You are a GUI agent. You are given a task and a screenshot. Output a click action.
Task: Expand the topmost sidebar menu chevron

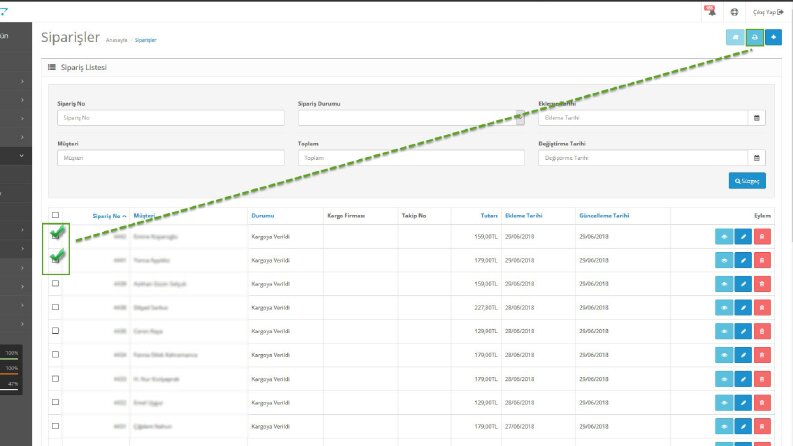[x=22, y=81]
